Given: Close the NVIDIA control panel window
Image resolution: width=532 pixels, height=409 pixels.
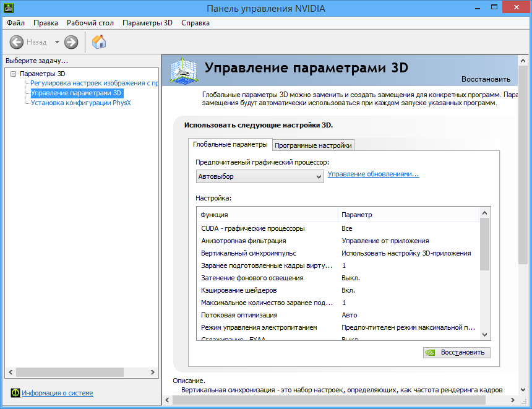Looking at the screenshot, I should point(517,7).
